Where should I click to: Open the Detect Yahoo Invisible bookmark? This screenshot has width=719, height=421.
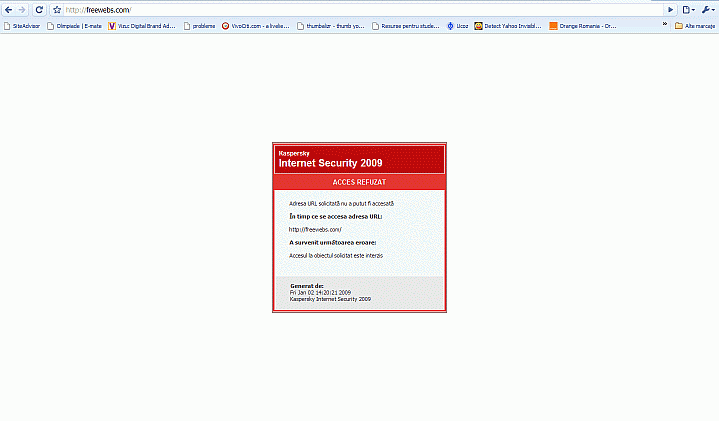click(508, 26)
